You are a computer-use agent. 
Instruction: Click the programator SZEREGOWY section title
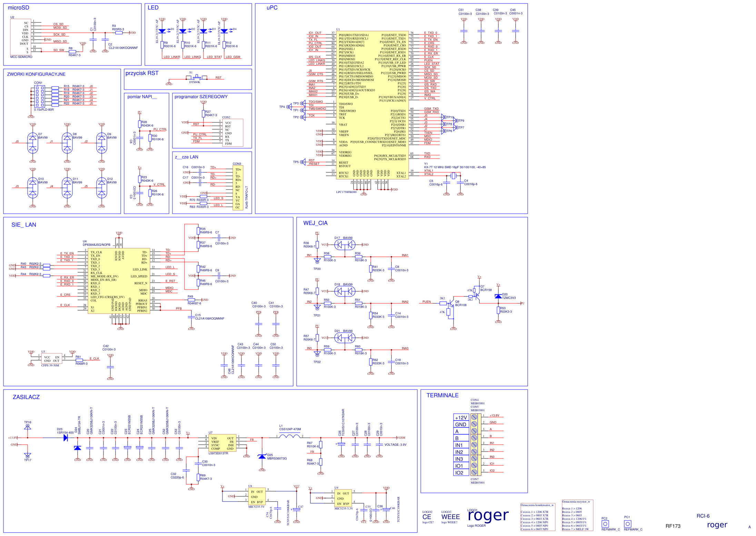(201, 97)
